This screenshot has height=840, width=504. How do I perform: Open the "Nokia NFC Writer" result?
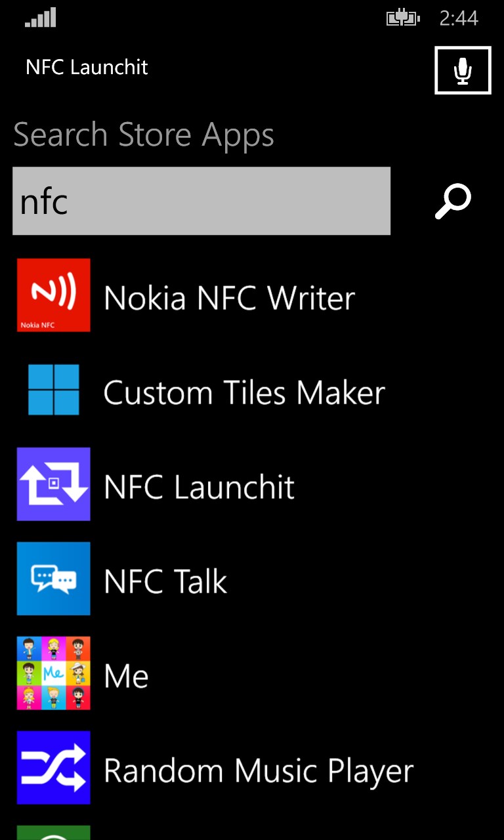pos(230,298)
